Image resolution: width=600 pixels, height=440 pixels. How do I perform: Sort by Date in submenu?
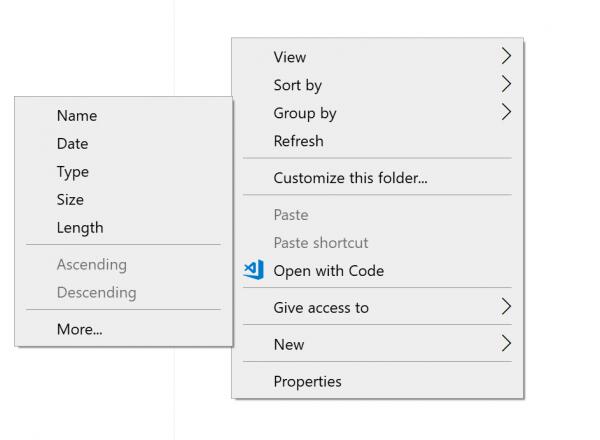[72, 143]
